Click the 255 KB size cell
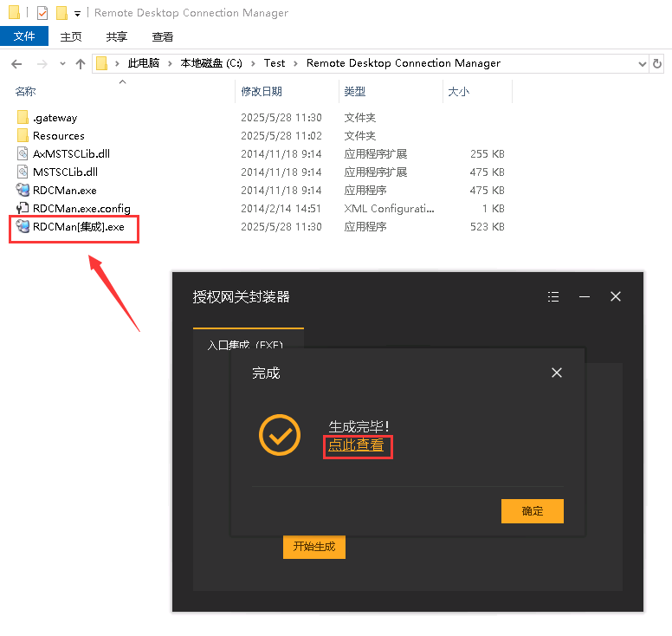672x636 pixels. tap(488, 153)
